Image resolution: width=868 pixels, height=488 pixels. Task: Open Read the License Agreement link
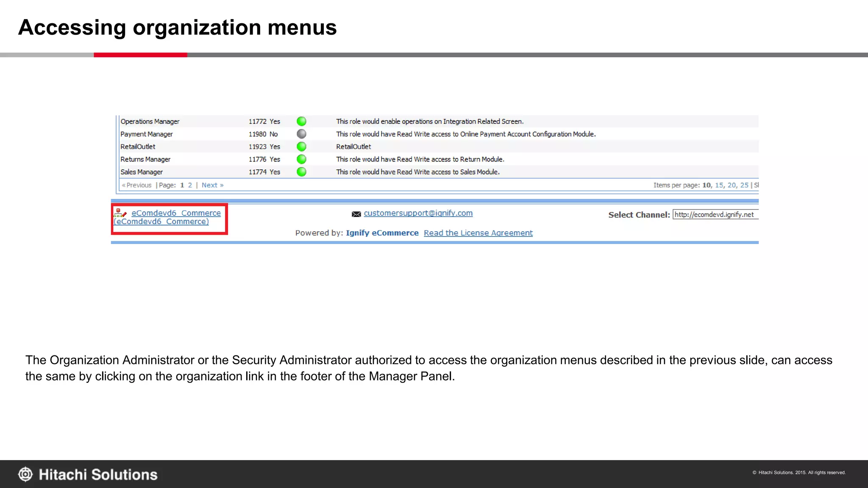coord(478,233)
